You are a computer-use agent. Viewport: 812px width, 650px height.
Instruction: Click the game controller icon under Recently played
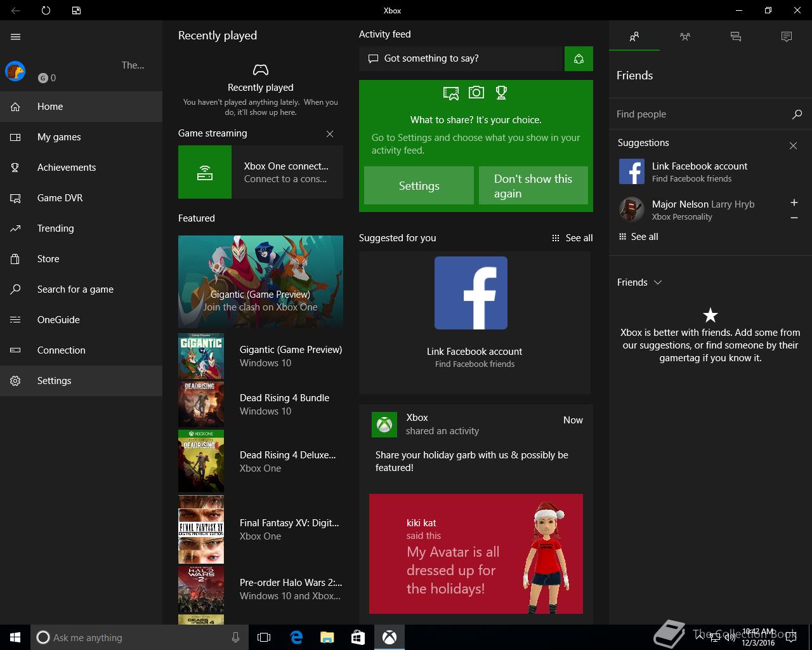click(261, 70)
